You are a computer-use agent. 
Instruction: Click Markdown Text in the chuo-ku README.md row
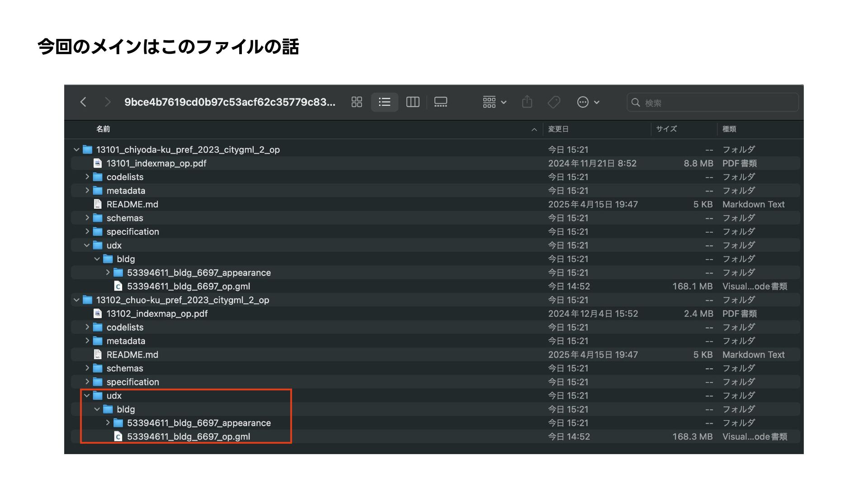tap(754, 355)
